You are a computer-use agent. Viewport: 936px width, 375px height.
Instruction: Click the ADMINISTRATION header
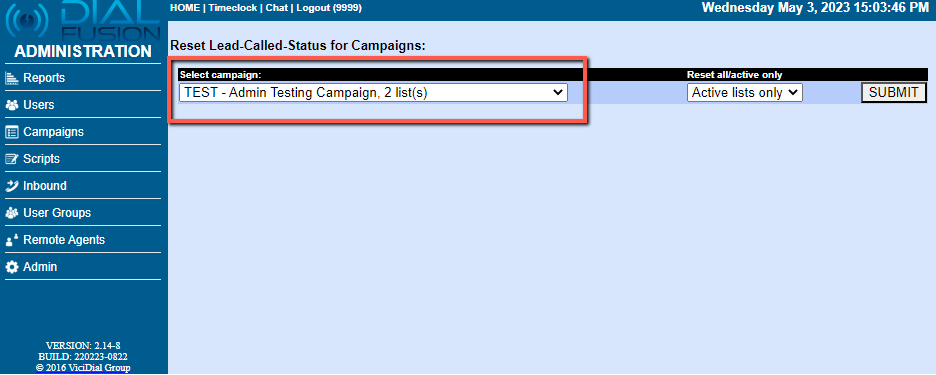click(x=83, y=51)
